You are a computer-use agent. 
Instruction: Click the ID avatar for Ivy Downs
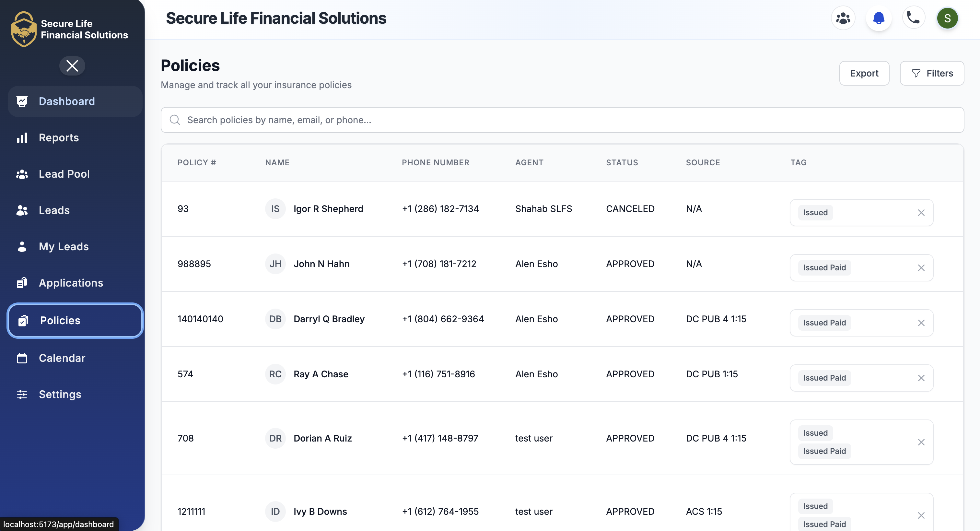point(275,512)
